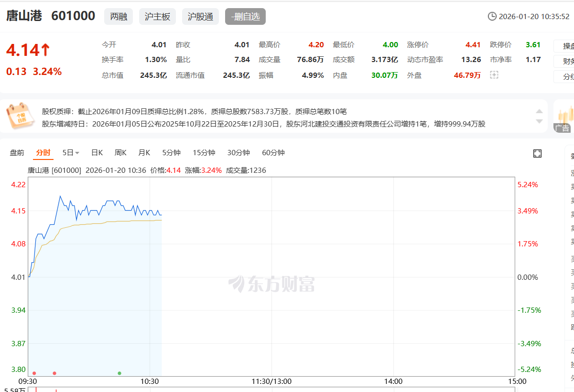Viewport: 574px width, 392px height.
Task: Click the 11:30/13:00 time axis label
Action: coord(271,381)
